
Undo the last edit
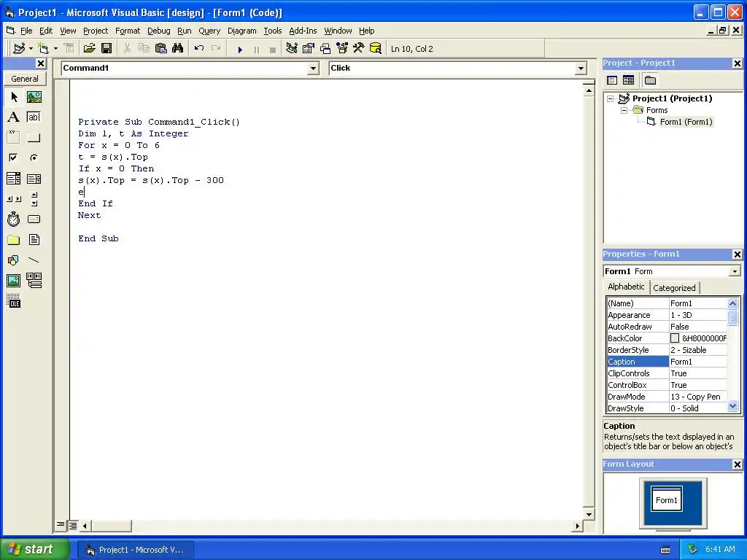[199, 49]
